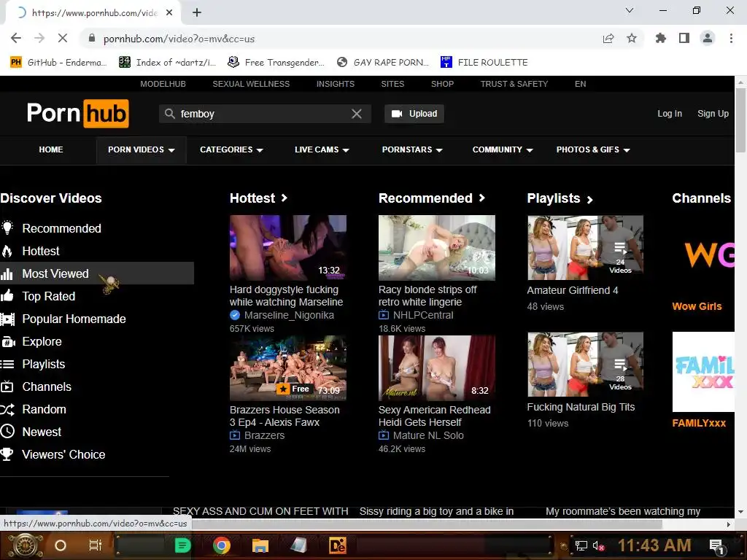Click Sign Up
The image size is (747, 560).
pyautogui.click(x=713, y=113)
